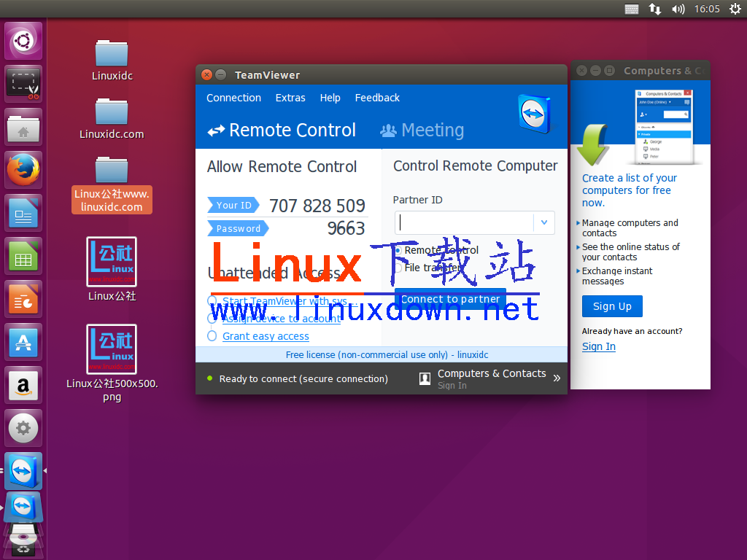Open LibreOffice Writer from the dock
The height and width of the screenshot is (560, 747).
click(23, 213)
